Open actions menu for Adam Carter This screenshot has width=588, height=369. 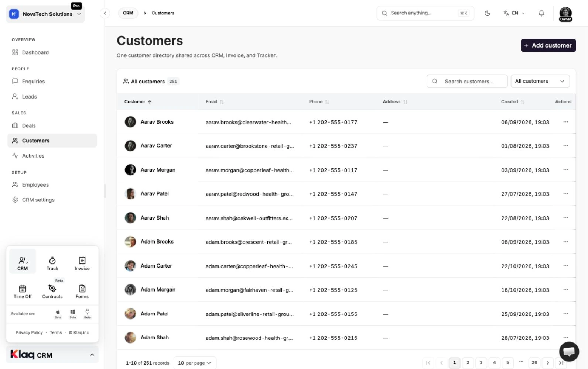coord(565,266)
